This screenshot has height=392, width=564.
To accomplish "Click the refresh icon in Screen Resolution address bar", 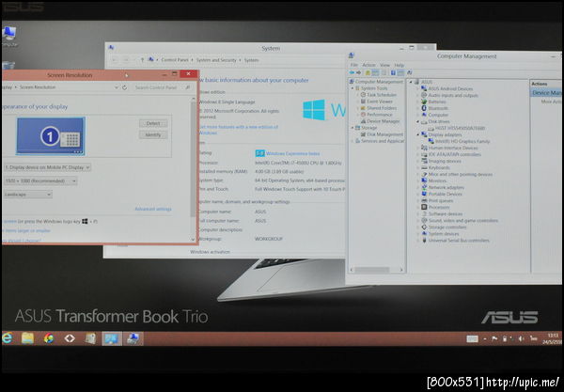I will click(124, 87).
